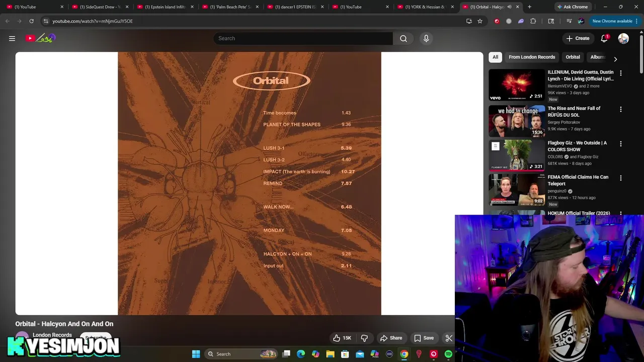Open the notifications bell
Image resolution: width=644 pixels, height=362 pixels.
pos(605,38)
